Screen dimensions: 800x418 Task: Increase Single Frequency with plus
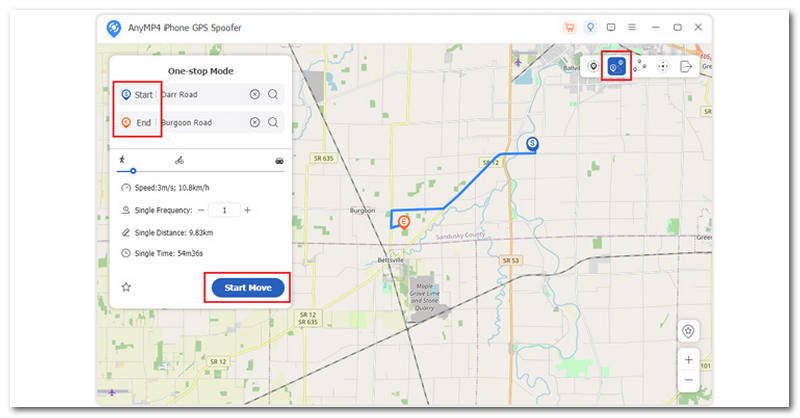[247, 210]
